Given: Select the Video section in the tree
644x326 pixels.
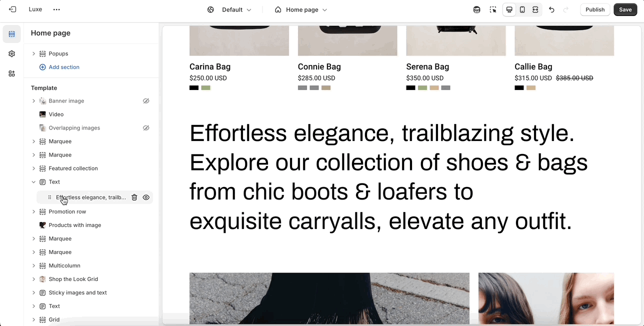Looking at the screenshot, I should 56,114.
